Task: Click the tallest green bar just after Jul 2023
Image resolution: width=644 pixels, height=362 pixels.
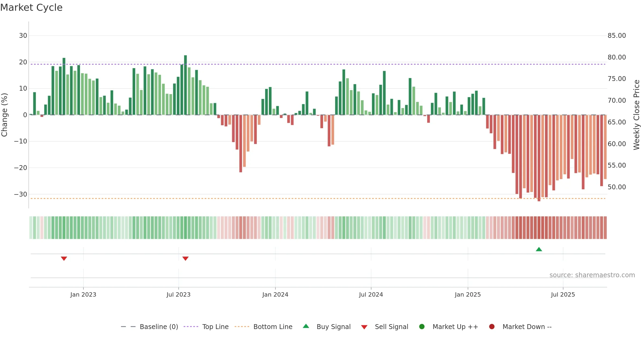Action: tap(185, 85)
